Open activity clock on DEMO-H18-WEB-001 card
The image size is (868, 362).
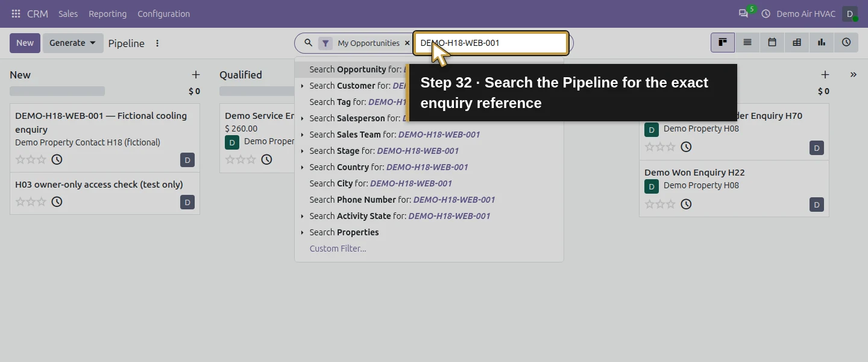57,159
